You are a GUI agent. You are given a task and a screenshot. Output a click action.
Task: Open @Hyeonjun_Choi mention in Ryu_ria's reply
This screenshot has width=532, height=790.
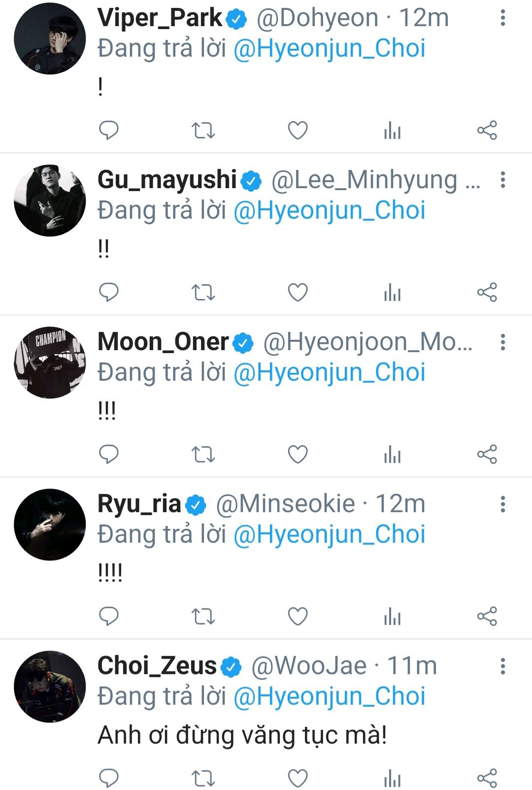point(329,534)
